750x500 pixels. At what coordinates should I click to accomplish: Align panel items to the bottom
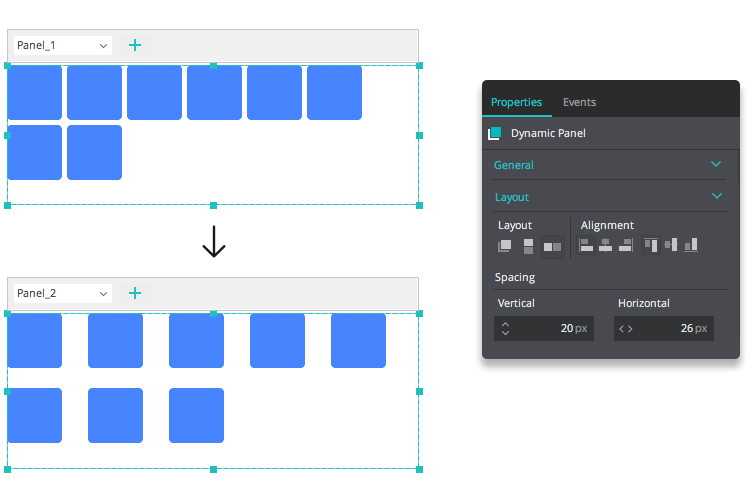click(691, 245)
